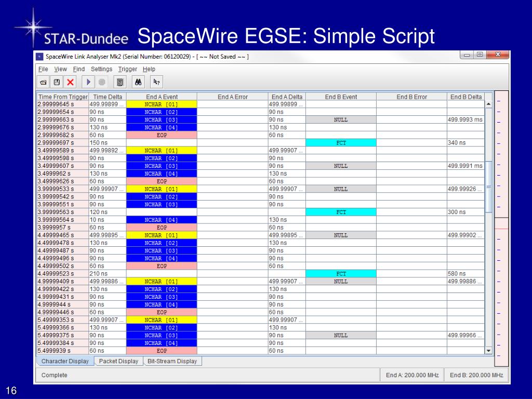Open the Trigger menu
Image resolution: width=532 pixels, height=399 pixels.
click(128, 69)
